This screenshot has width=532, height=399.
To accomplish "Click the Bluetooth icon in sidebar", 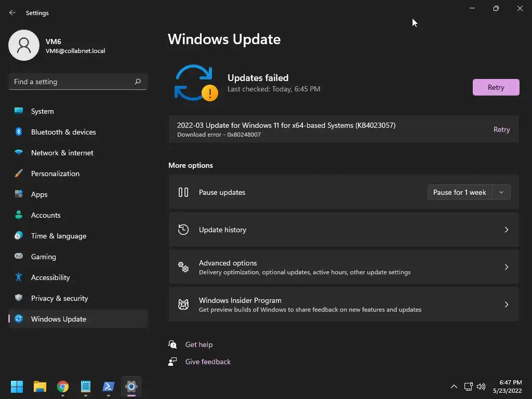I will 19,131.
